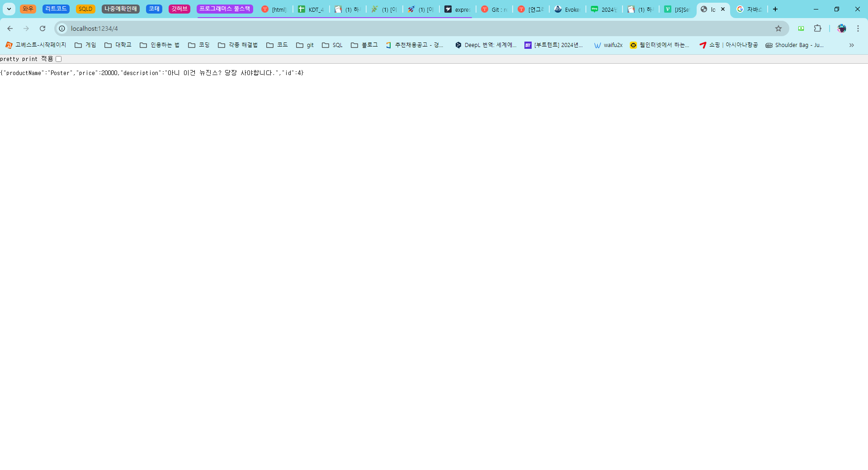Switch to the sprout-icon (1) [이 tab
This screenshot has height=470, width=868.
point(384,9)
